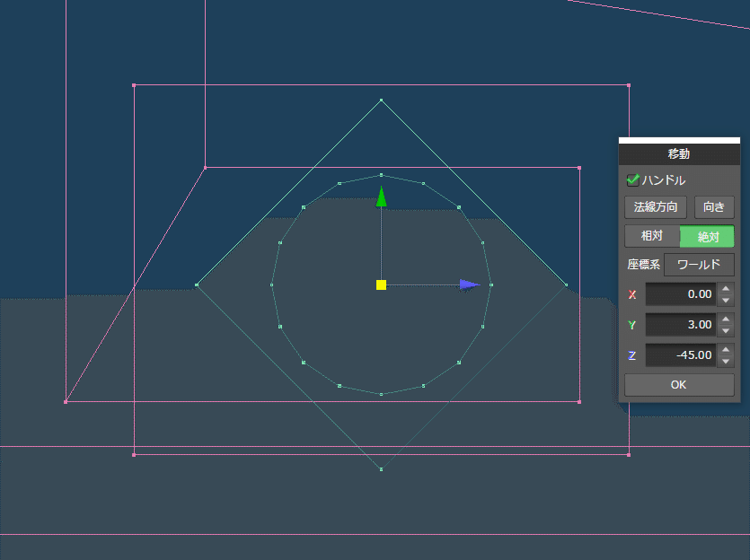Image resolution: width=750 pixels, height=560 pixels.
Task: Click the X value input field
Action: click(x=680, y=294)
